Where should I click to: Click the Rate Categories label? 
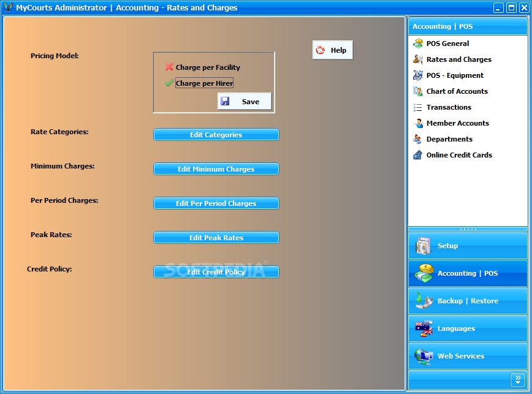(59, 132)
